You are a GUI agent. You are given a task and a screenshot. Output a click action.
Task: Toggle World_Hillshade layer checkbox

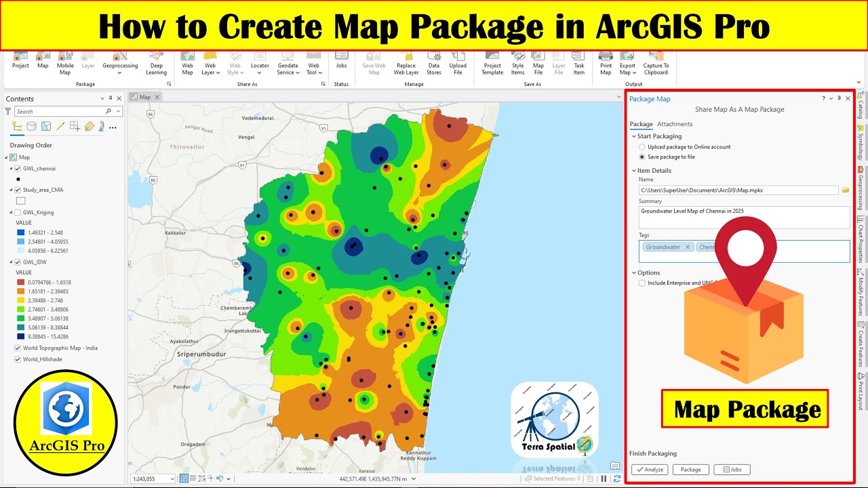tap(18, 359)
